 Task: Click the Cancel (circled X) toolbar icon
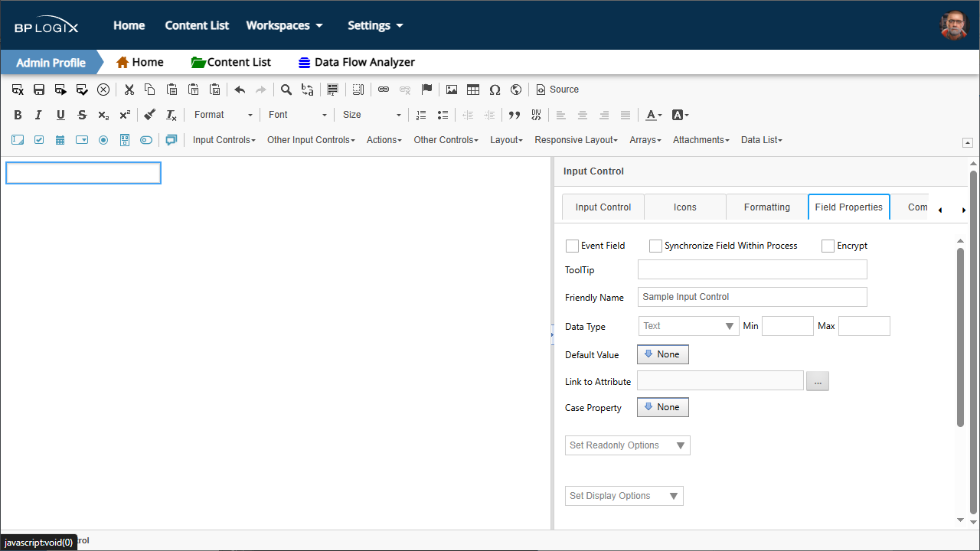[103, 90]
